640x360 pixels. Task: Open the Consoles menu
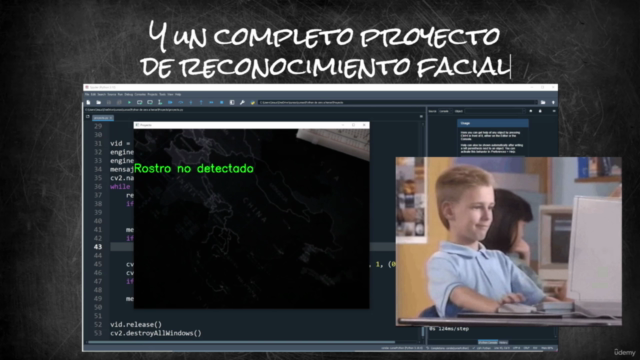pyautogui.click(x=140, y=94)
